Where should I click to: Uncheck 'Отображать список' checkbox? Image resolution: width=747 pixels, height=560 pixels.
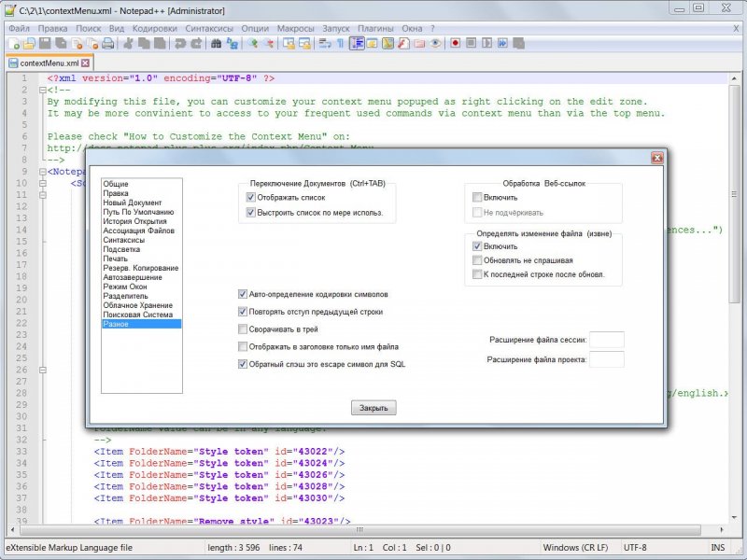[250, 197]
